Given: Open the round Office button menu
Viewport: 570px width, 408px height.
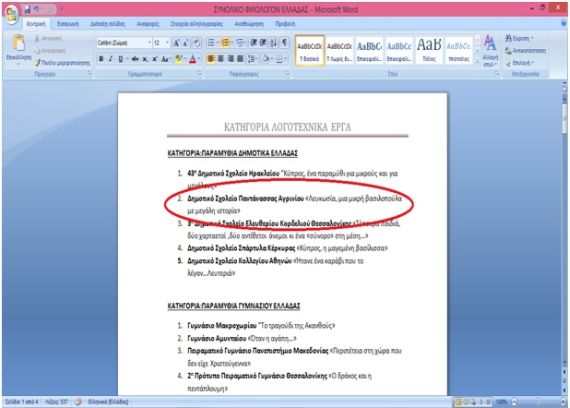Looking at the screenshot, I should [12, 14].
